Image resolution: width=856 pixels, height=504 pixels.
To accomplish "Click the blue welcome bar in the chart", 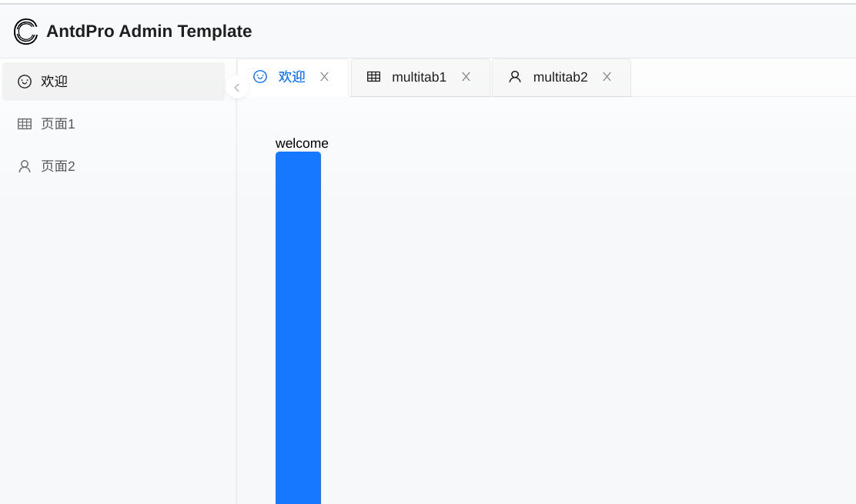I will click(298, 323).
